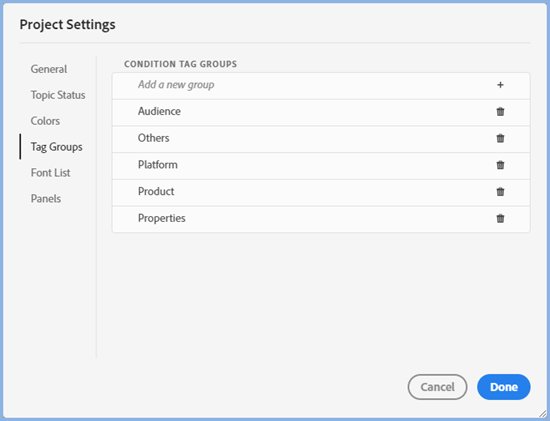Open the Panels settings tab

click(46, 199)
